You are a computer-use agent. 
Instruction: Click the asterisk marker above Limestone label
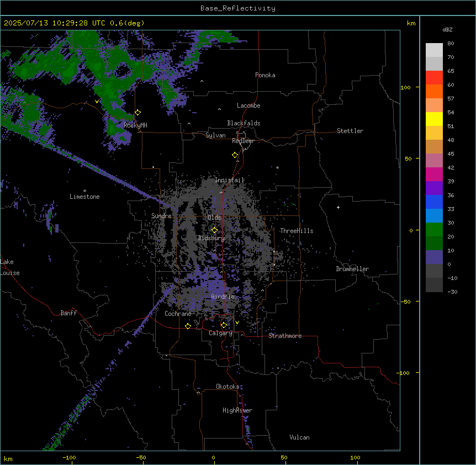tap(84, 191)
